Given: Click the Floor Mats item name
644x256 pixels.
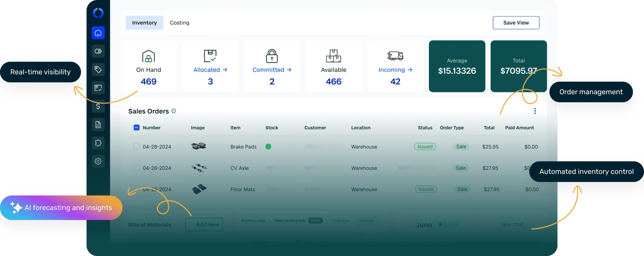Looking at the screenshot, I should point(242,189).
